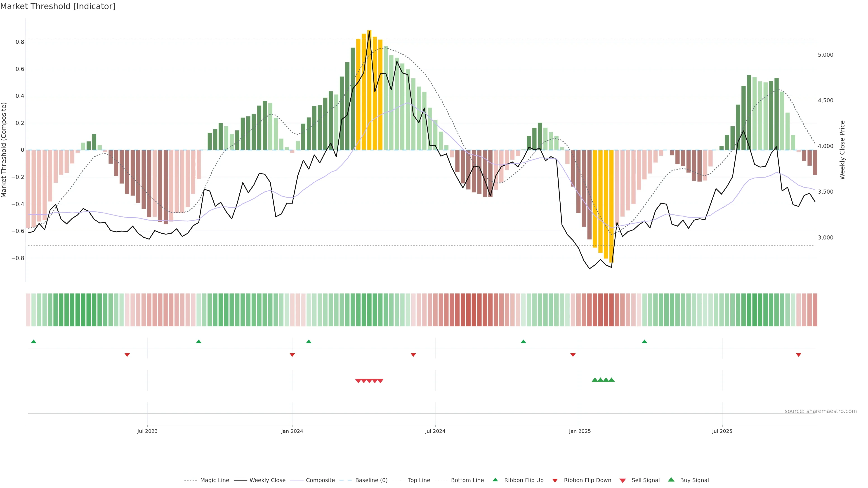
Task: Hide the Weekly Close series via legend
Action: [267, 480]
